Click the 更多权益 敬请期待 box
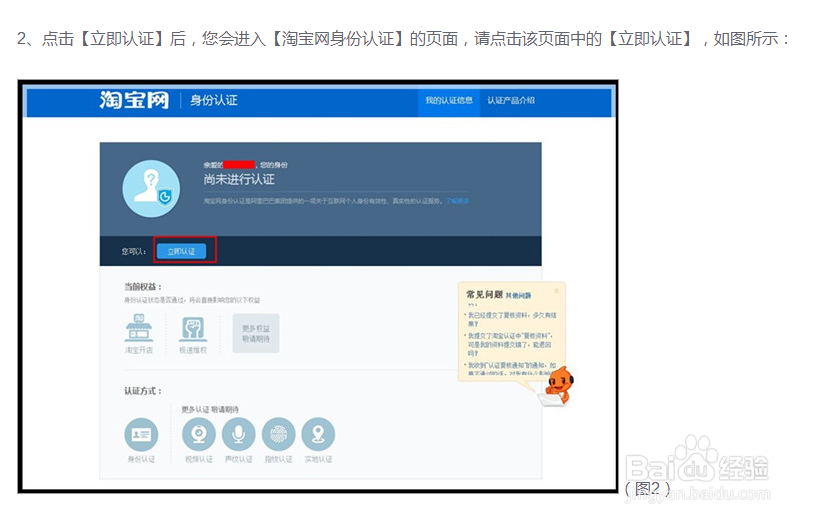The image size is (815, 522). coord(256,333)
